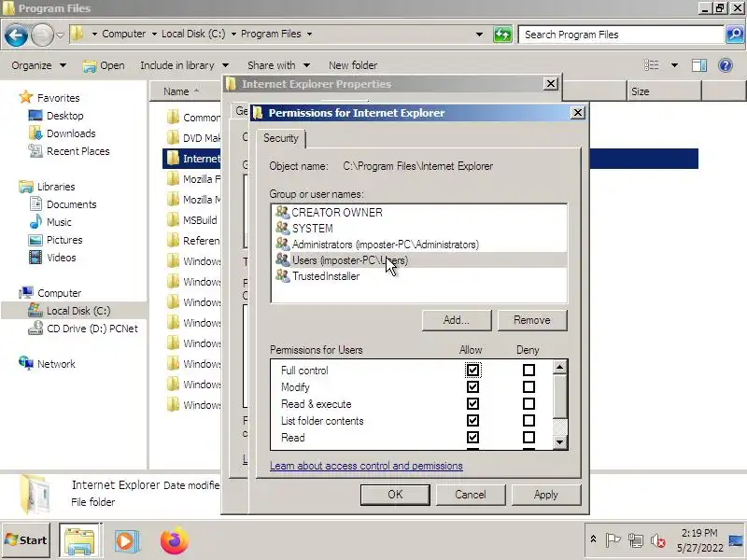Check Deny for List folder contents

[529, 421]
